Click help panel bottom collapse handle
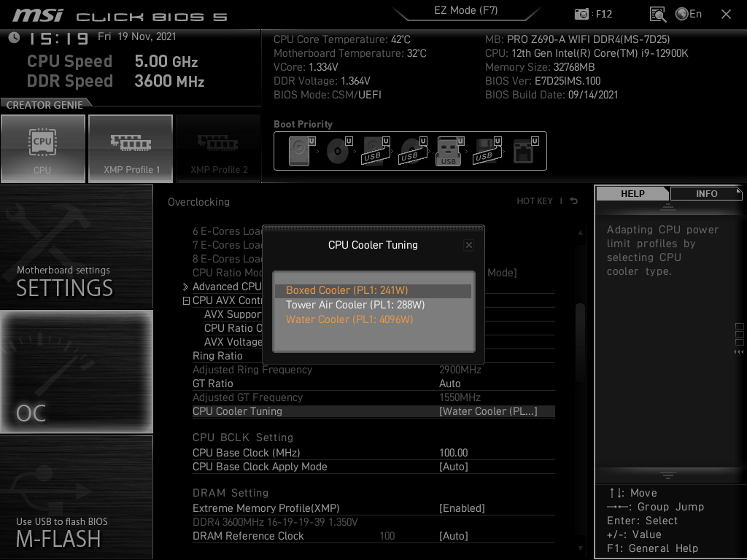Viewport: 747px width, 560px height. pos(668,475)
